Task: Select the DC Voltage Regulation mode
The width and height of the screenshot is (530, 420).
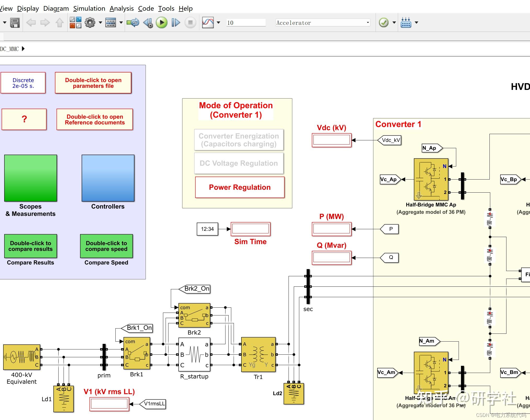Action: coord(239,163)
